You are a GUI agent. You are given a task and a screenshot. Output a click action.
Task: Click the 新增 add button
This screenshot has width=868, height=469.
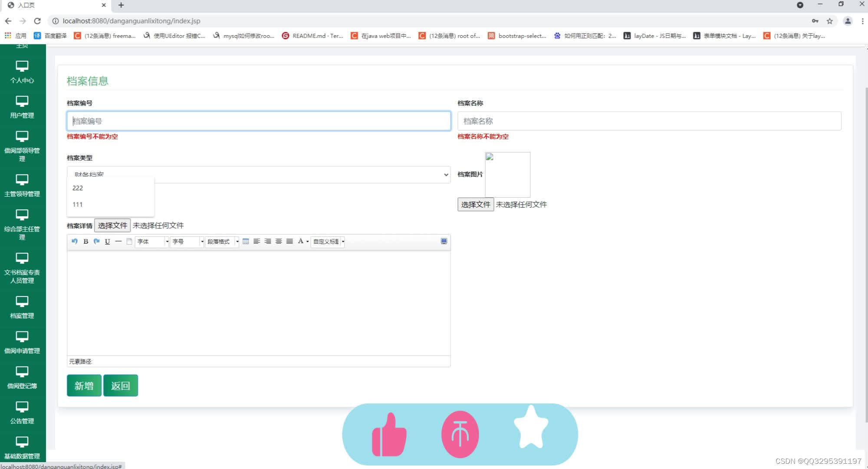[84, 386]
